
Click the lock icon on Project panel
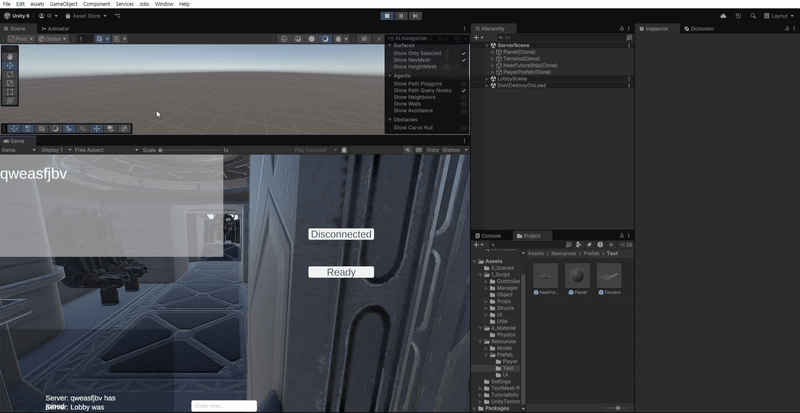(x=621, y=236)
